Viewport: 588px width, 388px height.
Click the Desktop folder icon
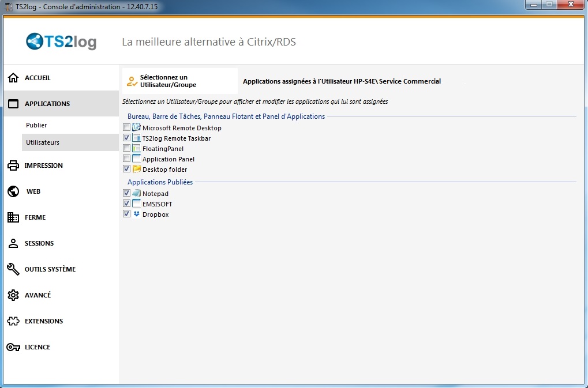click(x=137, y=169)
